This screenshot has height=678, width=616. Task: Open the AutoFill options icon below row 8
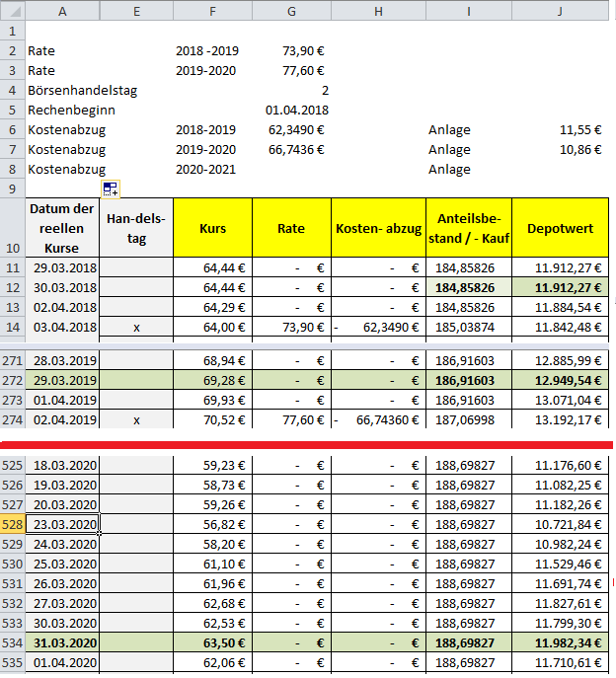coord(111,188)
